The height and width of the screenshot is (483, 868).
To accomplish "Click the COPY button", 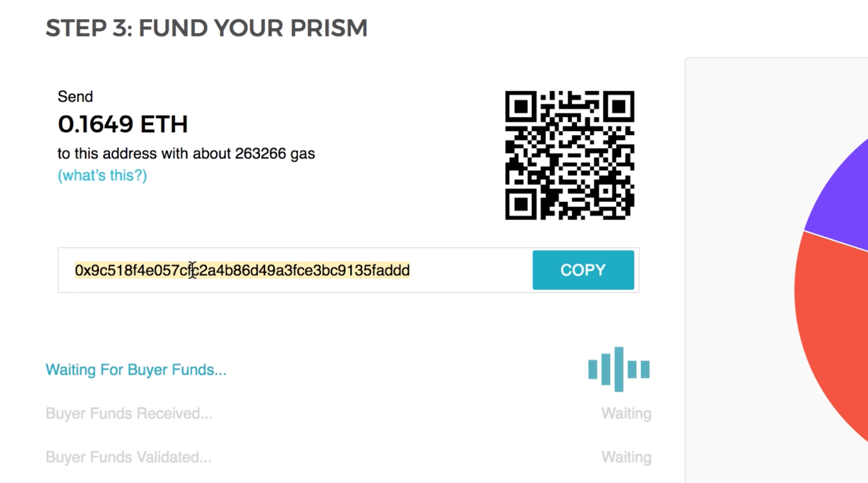I will pyautogui.click(x=583, y=270).
